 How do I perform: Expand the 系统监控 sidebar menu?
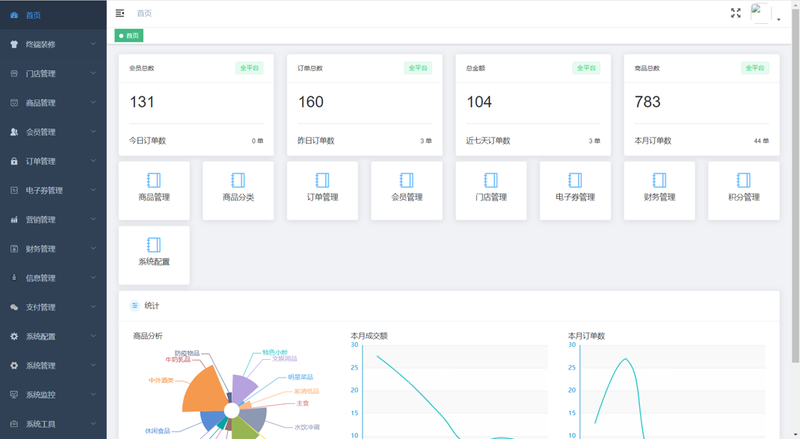pyautogui.click(x=53, y=394)
